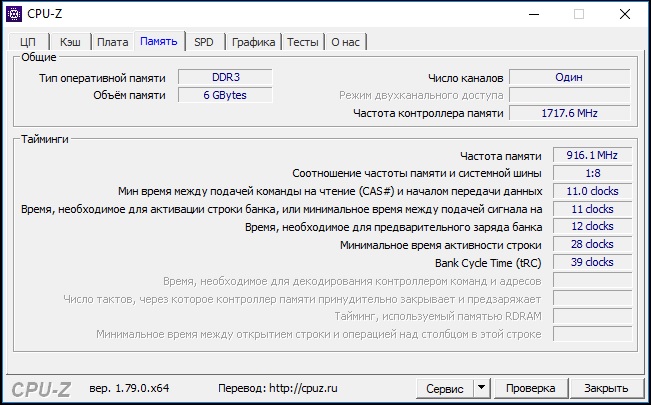Click the 916.1 MHz memory frequency value
Viewport: 651px width, 405px height.
point(592,155)
